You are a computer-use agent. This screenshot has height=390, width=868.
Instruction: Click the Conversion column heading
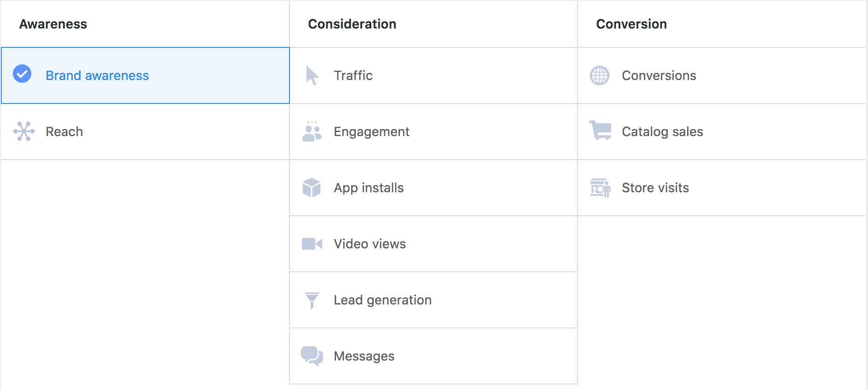(x=631, y=24)
